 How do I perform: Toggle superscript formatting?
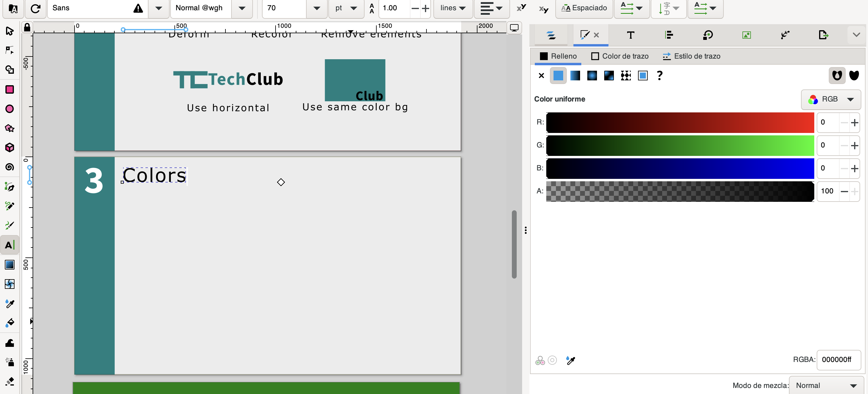522,8
